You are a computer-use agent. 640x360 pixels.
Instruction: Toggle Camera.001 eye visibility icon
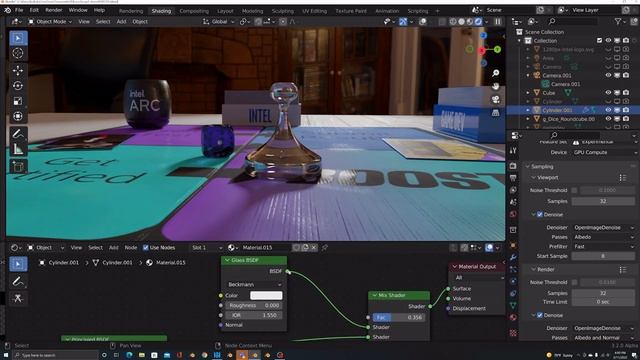click(608, 76)
